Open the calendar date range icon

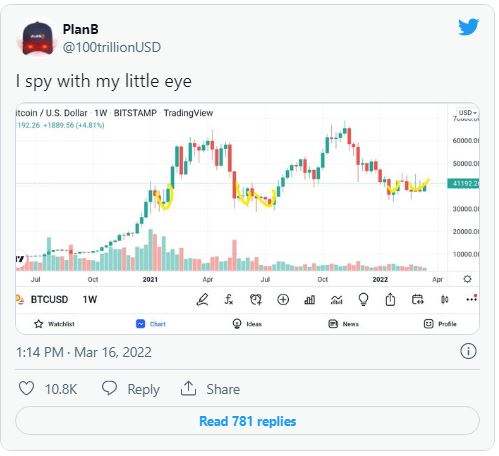pyautogui.click(x=417, y=300)
